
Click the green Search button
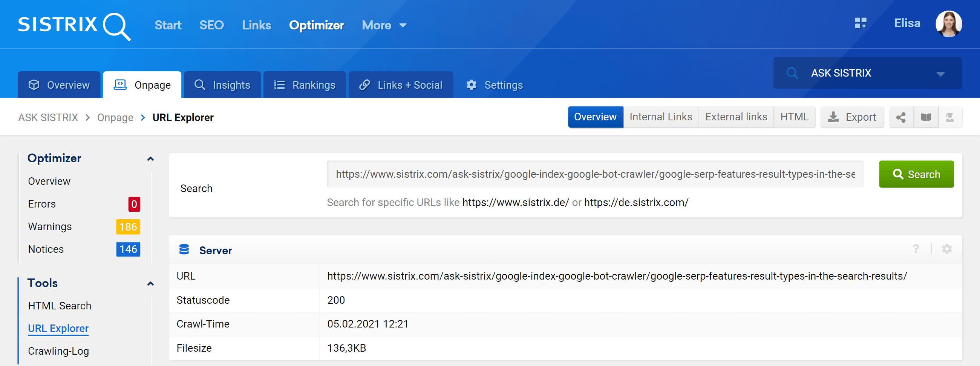point(916,174)
